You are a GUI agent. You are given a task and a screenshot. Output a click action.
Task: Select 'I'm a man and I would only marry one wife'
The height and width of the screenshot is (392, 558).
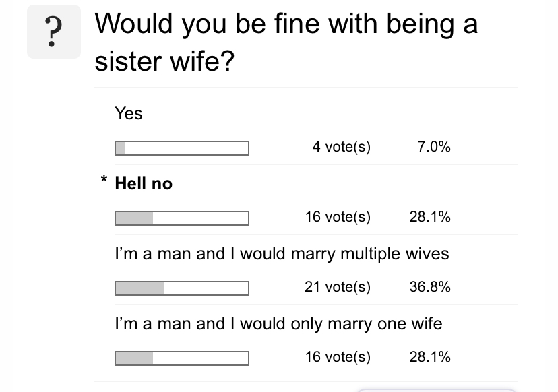[x=278, y=324]
